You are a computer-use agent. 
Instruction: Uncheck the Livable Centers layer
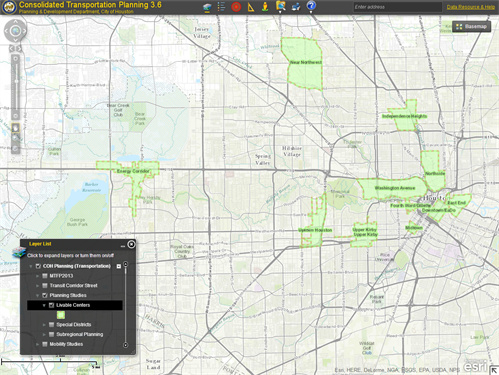52,305
